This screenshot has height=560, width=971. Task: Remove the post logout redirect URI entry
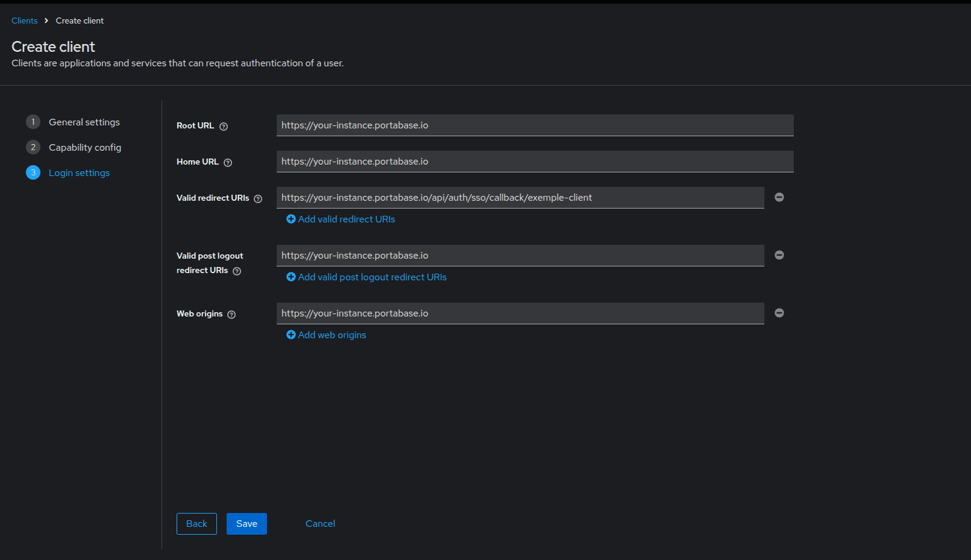pos(779,254)
